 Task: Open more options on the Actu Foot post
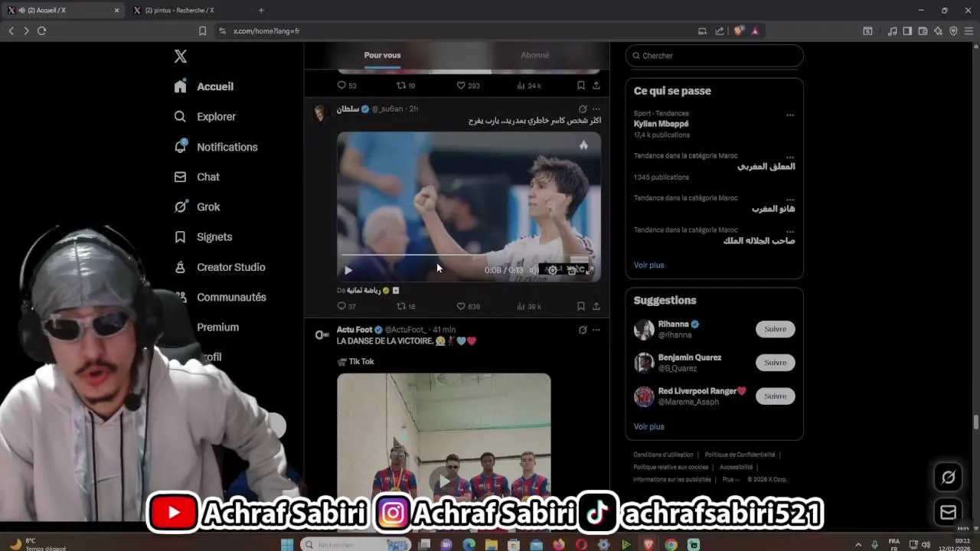tap(596, 330)
